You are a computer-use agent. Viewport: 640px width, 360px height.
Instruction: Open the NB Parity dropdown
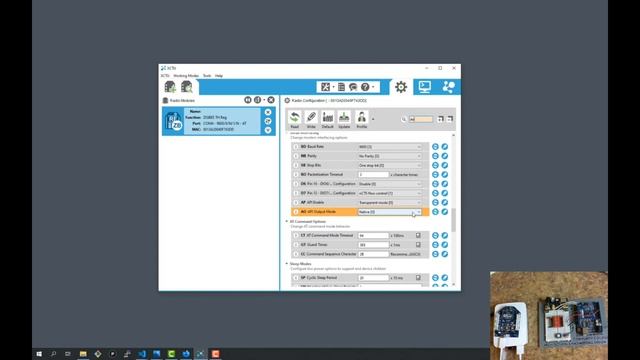pos(390,156)
